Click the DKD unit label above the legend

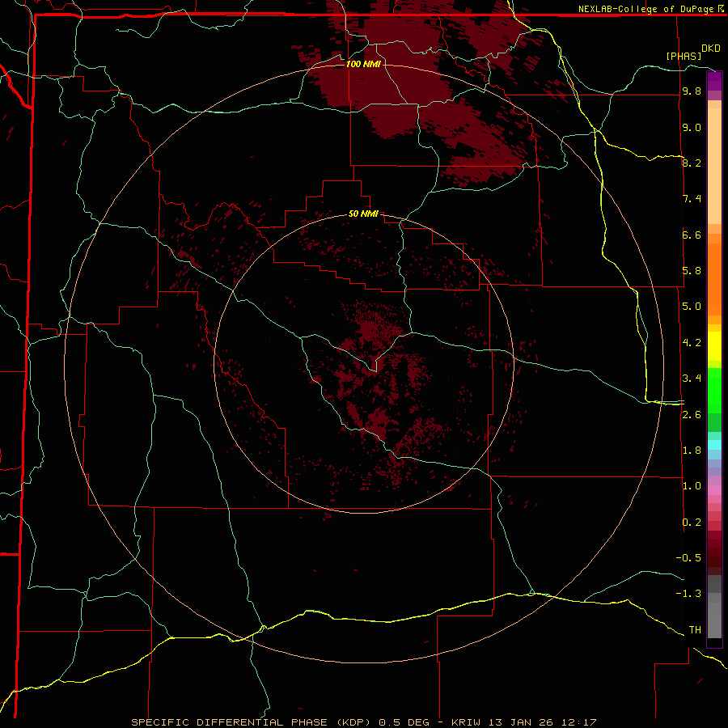pyautogui.click(x=711, y=49)
